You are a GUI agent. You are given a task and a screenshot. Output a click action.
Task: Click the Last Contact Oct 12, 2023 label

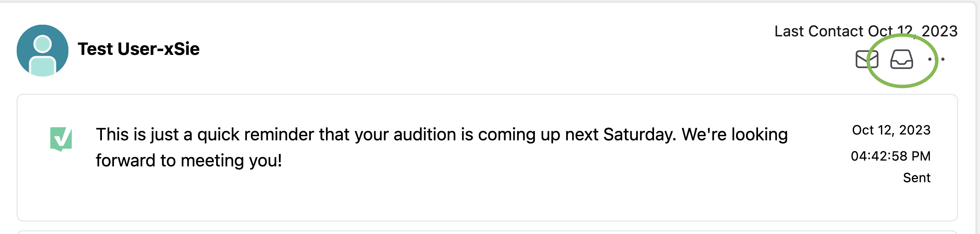pos(866,31)
